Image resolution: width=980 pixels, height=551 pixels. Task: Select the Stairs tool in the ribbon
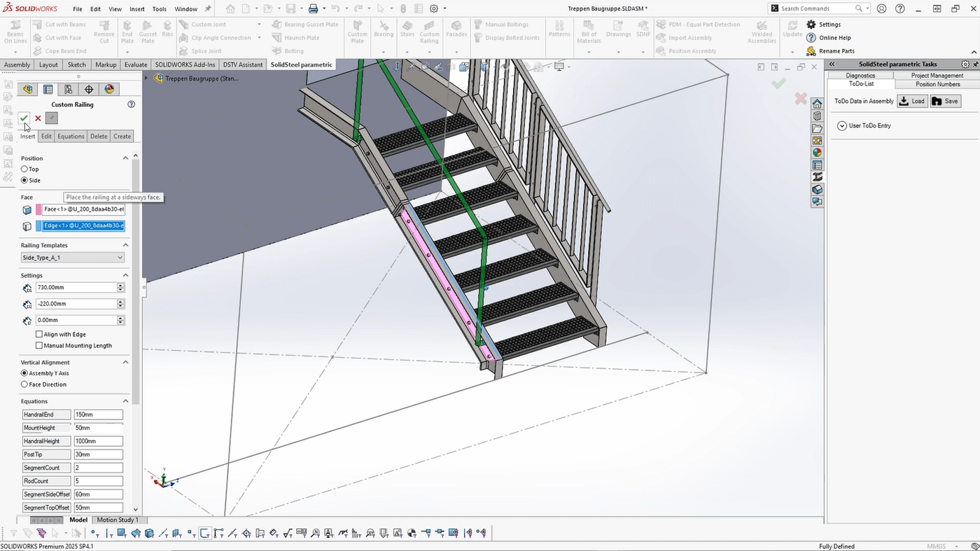coord(407,33)
